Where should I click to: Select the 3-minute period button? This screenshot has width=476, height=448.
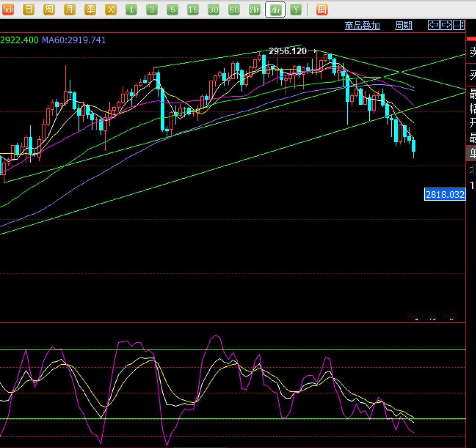tap(152, 10)
